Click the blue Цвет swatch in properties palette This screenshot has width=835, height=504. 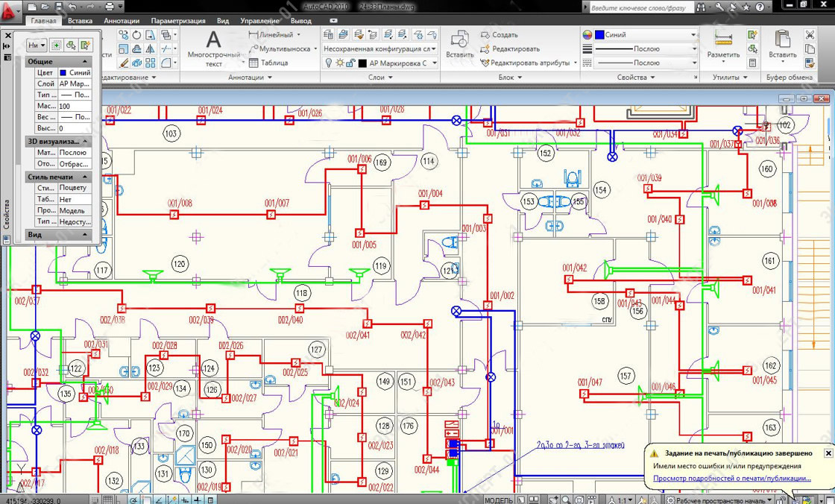[x=63, y=73]
